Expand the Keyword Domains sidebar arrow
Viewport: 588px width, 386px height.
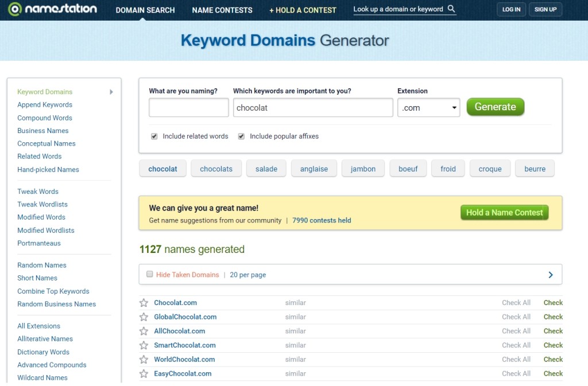coord(111,92)
